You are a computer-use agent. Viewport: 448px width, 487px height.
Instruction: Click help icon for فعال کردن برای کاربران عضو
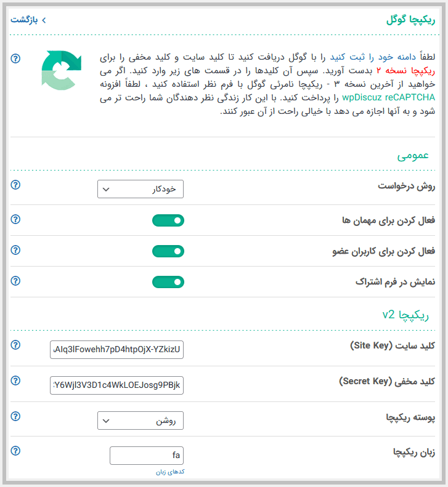[x=15, y=250]
